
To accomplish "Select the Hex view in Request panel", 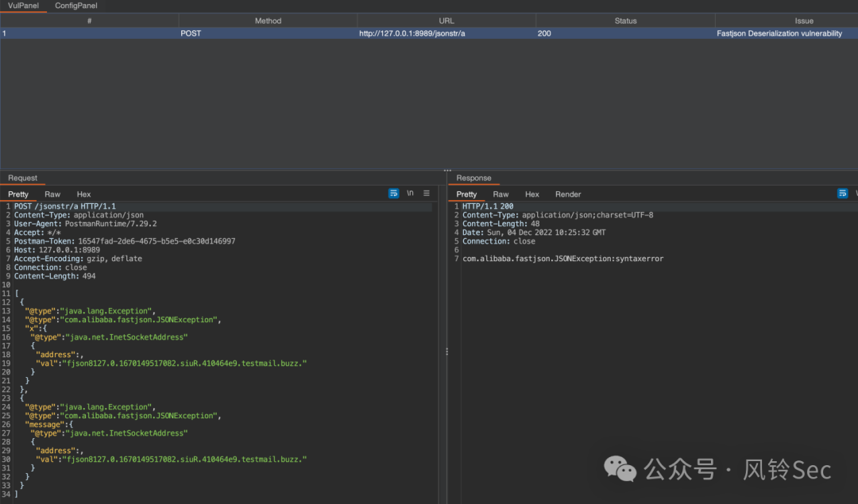I will click(83, 194).
